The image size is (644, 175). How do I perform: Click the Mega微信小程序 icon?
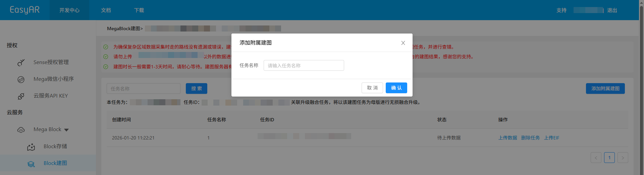[21, 79]
